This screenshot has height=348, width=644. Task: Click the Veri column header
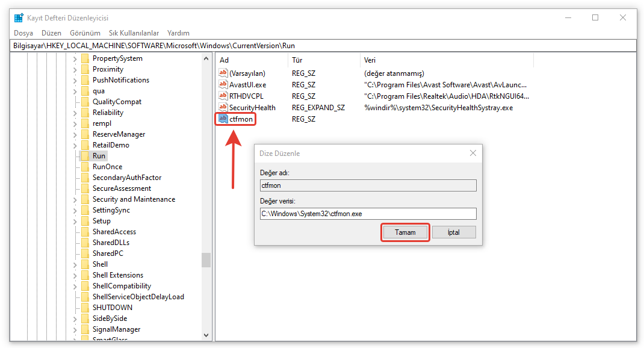(x=370, y=60)
